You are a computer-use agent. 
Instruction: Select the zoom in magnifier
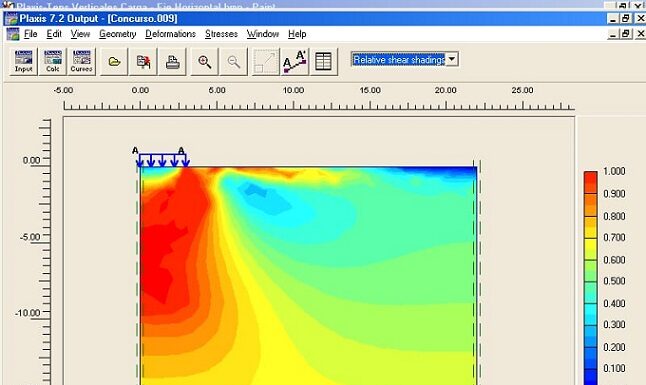pos(204,61)
